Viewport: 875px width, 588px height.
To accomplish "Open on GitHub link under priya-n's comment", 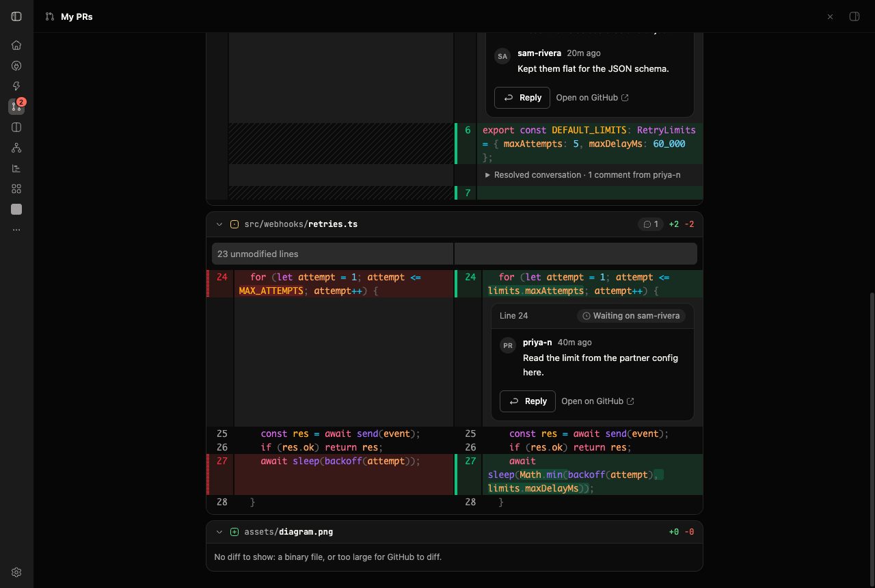I will 598,401.
